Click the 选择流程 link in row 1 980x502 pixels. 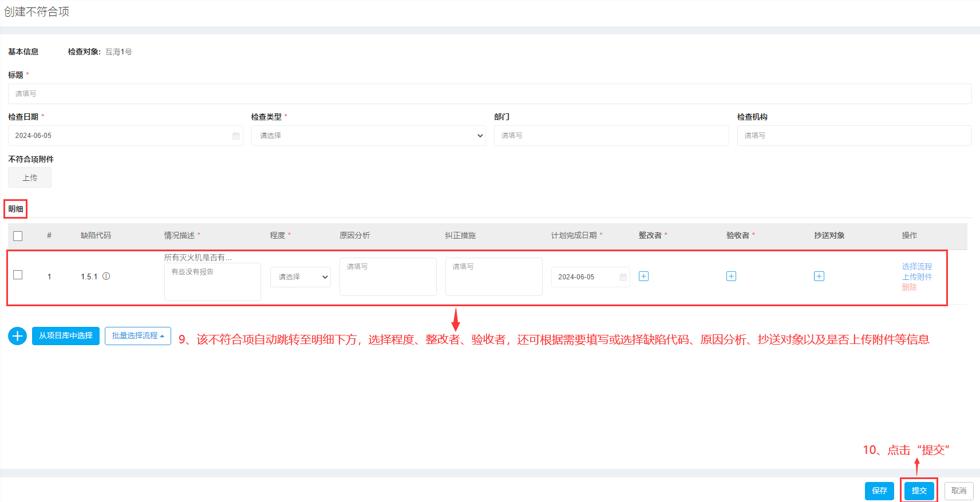tap(917, 267)
